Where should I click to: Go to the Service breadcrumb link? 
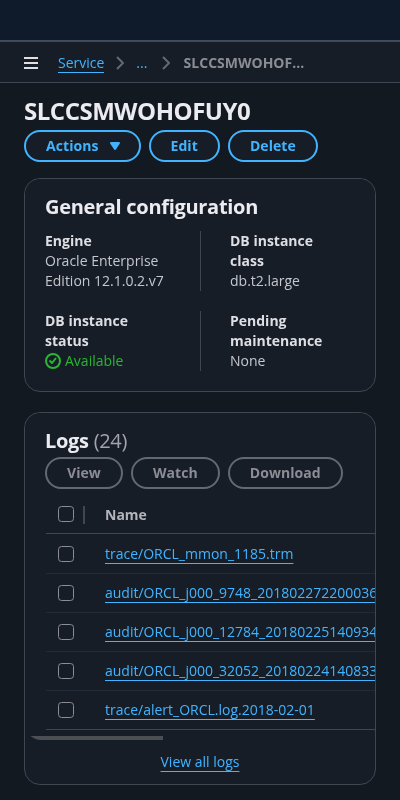click(81, 63)
